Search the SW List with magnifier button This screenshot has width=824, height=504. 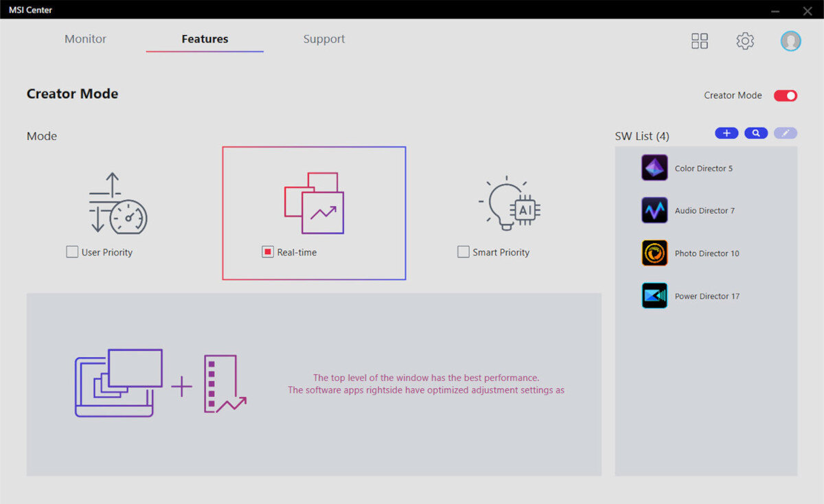click(756, 133)
